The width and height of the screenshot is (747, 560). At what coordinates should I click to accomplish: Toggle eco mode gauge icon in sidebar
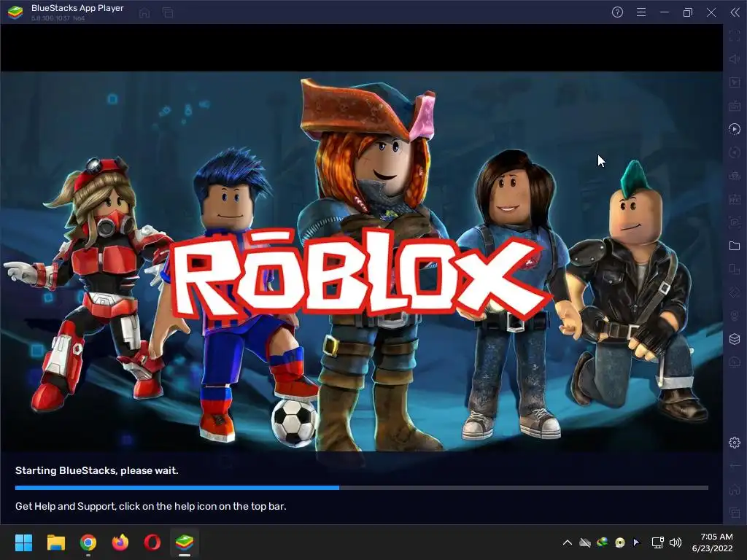(735, 362)
